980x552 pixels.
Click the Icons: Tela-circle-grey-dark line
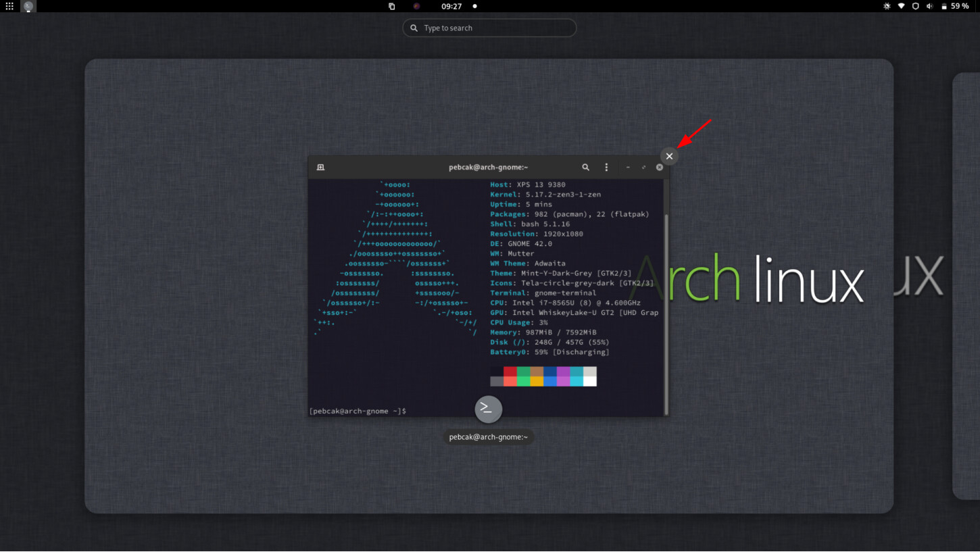click(572, 283)
